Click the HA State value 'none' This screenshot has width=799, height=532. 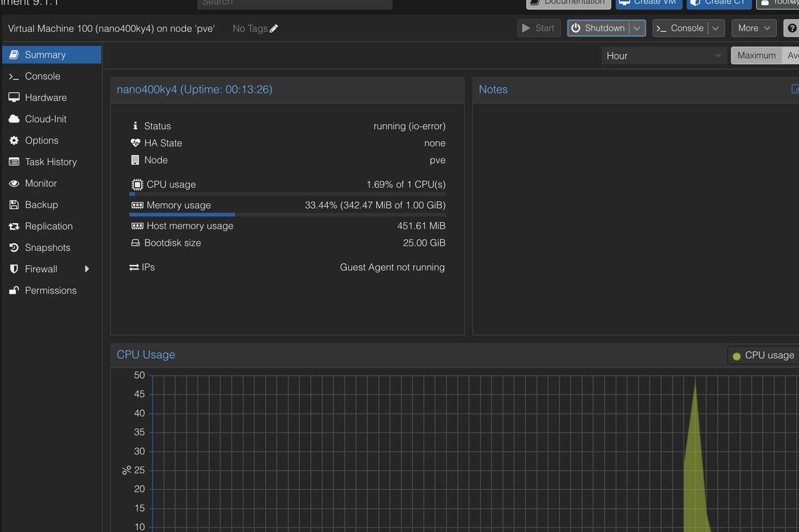tap(435, 143)
